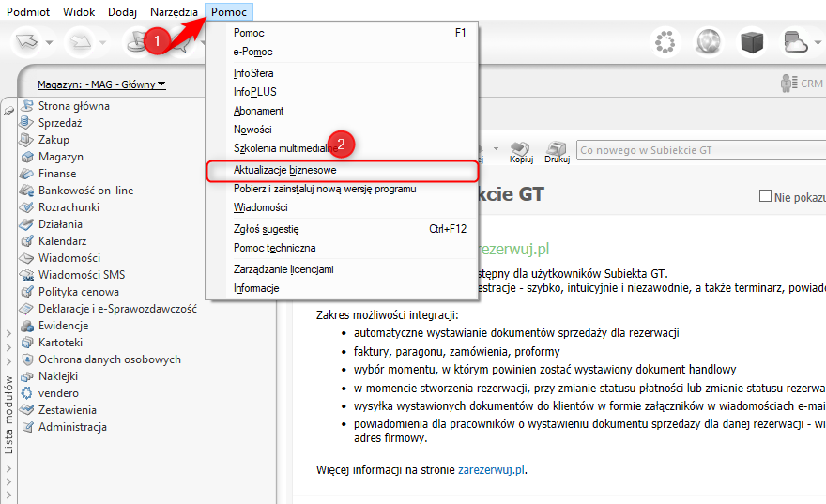Click the 'Co nowego w Subiekcie GT' field
This screenshot has height=504, width=826.
click(701, 150)
